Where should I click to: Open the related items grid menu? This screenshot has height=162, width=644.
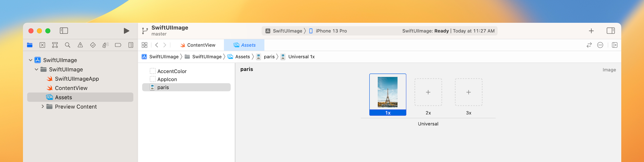pyautogui.click(x=145, y=45)
